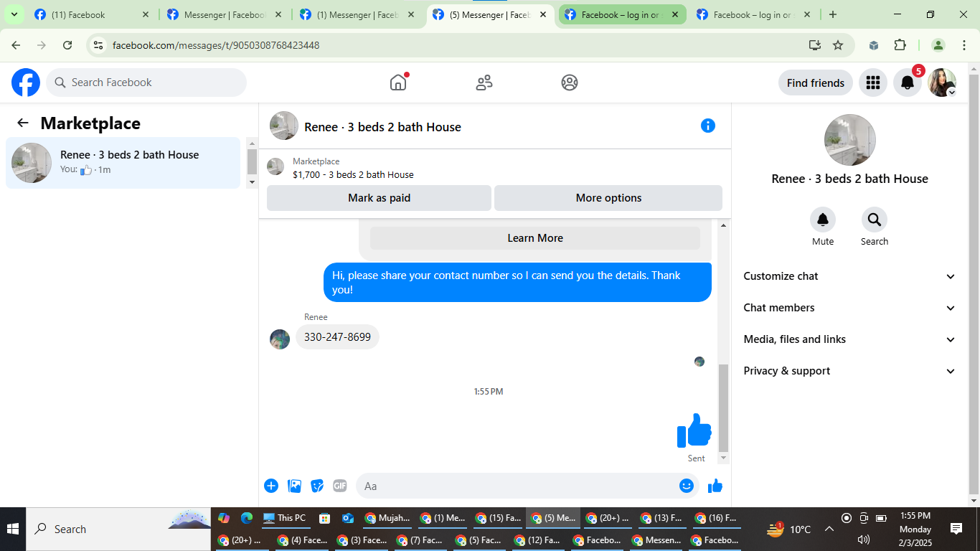Click the browser address bar URL
This screenshot has width=980, height=551.
coord(216,45)
